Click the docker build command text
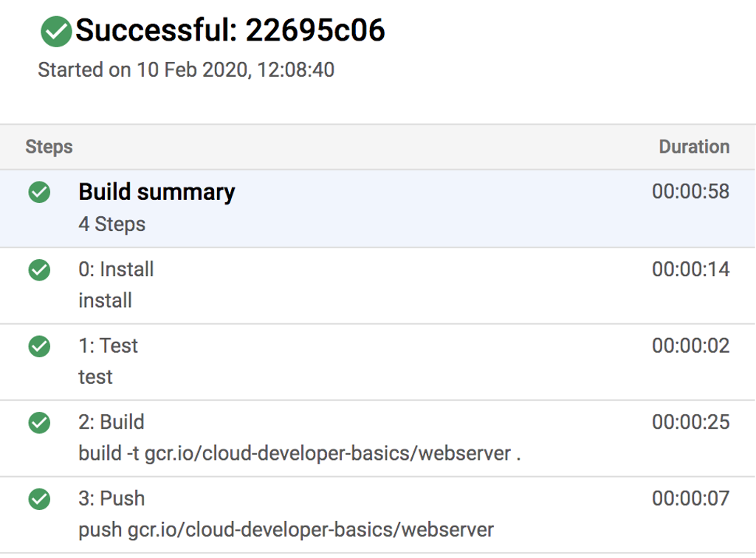Screen dimensions: 756x558 300,453
